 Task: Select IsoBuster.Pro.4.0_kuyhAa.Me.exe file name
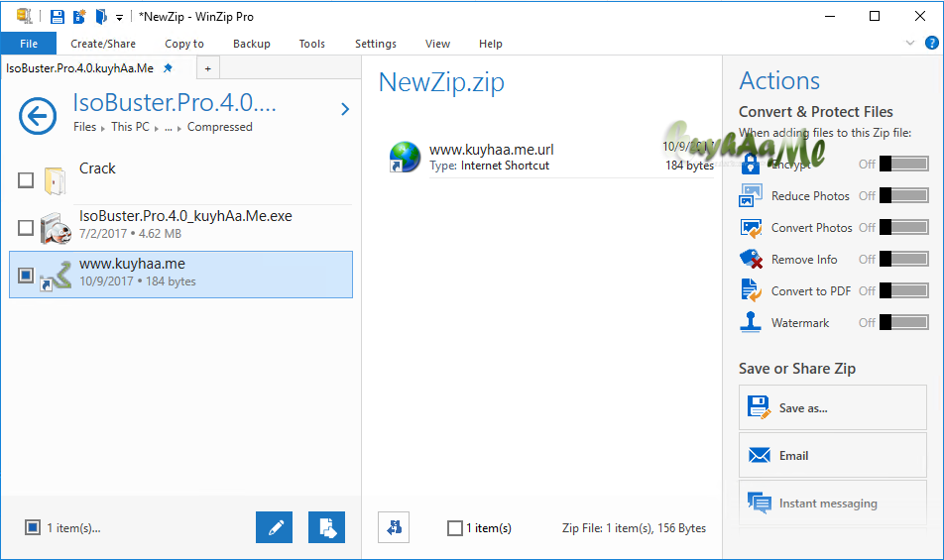[185, 216]
